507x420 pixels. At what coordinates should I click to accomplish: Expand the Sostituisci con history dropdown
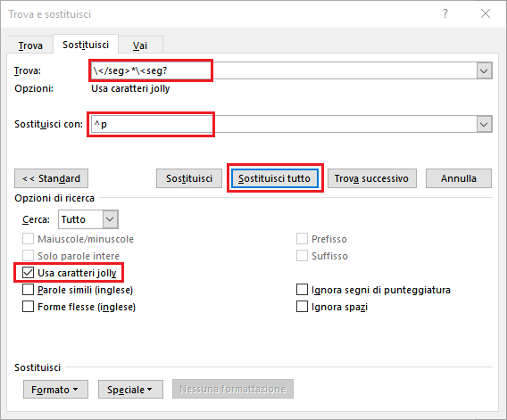click(484, 124)
